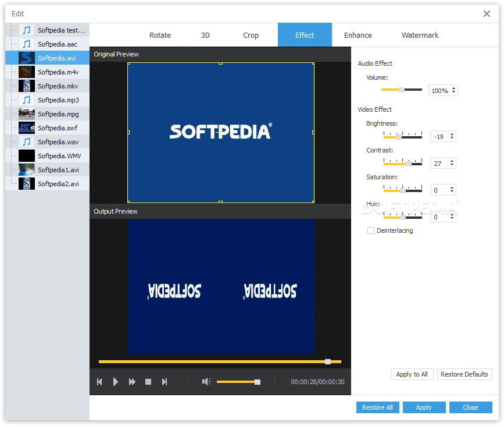Screen dimensions: 504x426
Task: Adjust the Saturation slider
Action: tap(402, 189)
